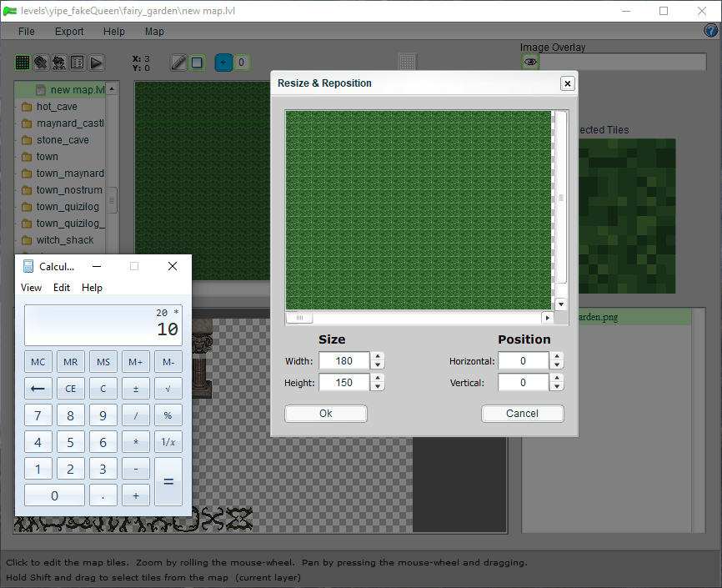Toggle the grid display icon in toolbar
Image resolution: width=722 pixels, height=588 pixels.
tap(407, 63)
